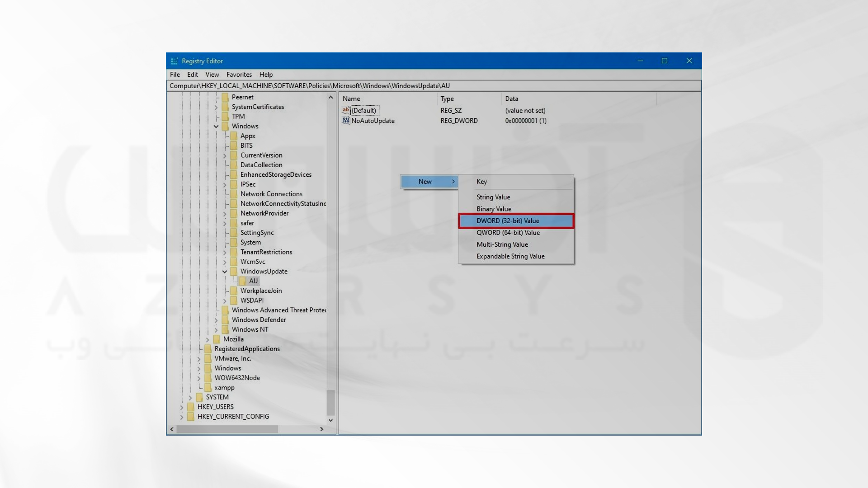
Task: Click the tree pane's up scroll arrow
Action: pos(330,97)
